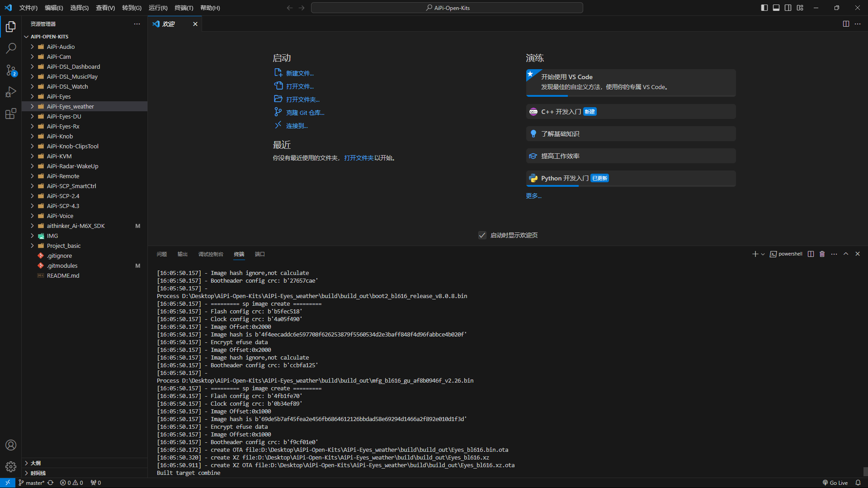Close the terminal panel
Screen dimensions: 868x488
(x=858, y=254)
